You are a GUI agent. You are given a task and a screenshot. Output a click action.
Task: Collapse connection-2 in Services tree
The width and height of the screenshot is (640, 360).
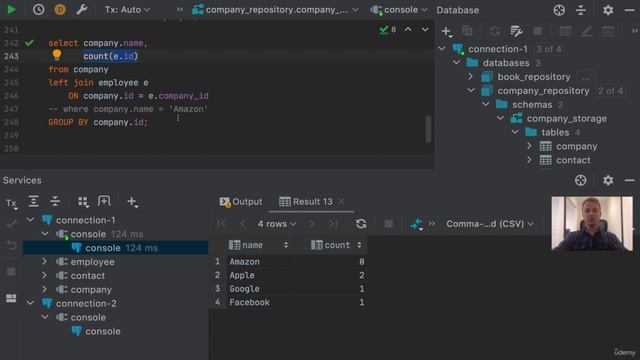(31, 303)
